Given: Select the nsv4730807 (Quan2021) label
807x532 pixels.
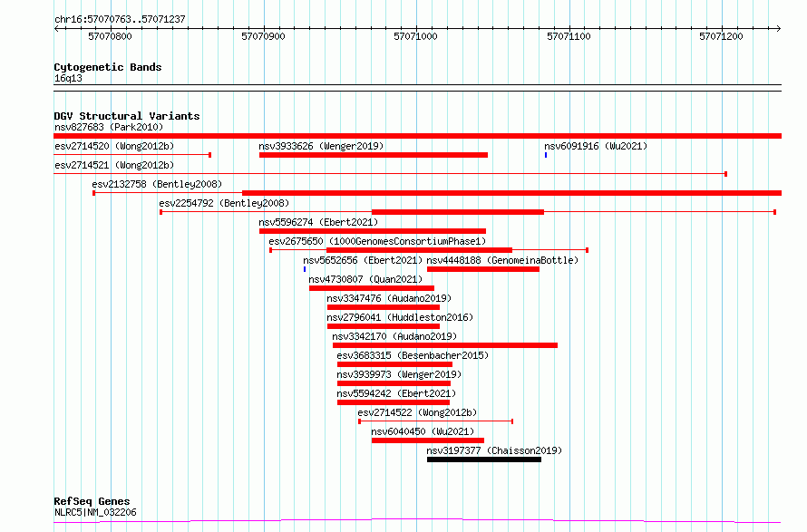Looking at the screenshot, I should 365,279.
